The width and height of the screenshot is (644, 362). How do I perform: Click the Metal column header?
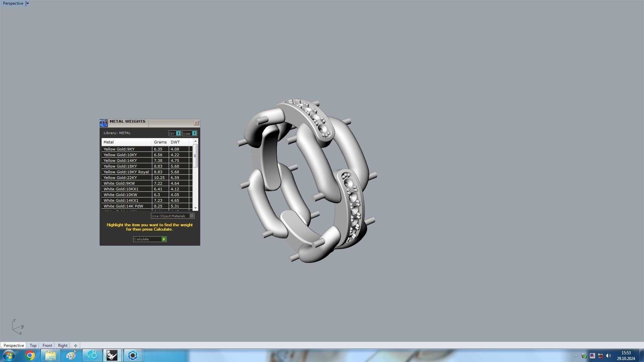pyautogui.click(x=127, y=142)
